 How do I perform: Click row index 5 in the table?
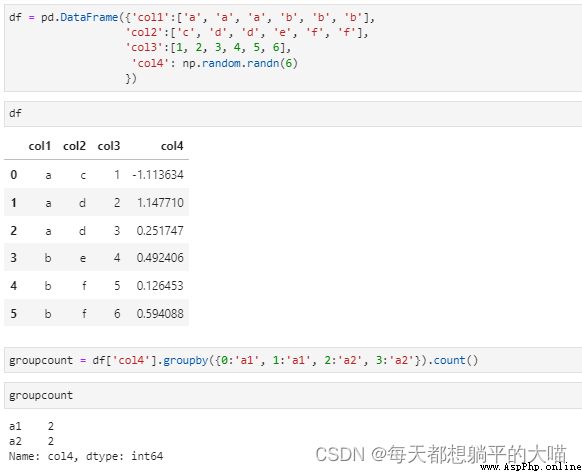[x=14, y=314]
